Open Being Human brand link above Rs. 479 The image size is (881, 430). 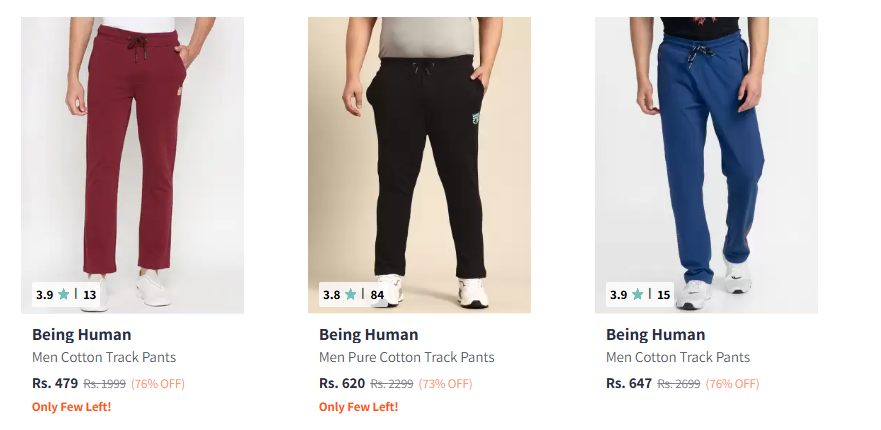coord(81,335)
